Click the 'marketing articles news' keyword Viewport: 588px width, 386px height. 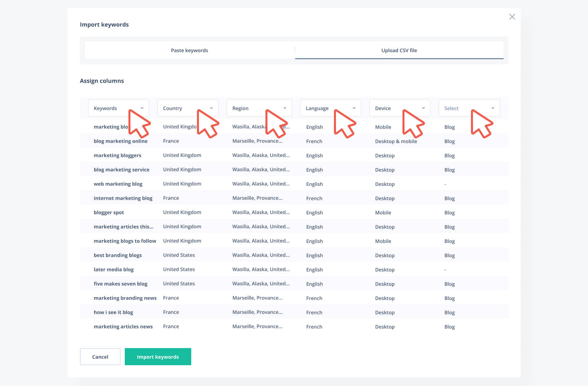point(123,326)
